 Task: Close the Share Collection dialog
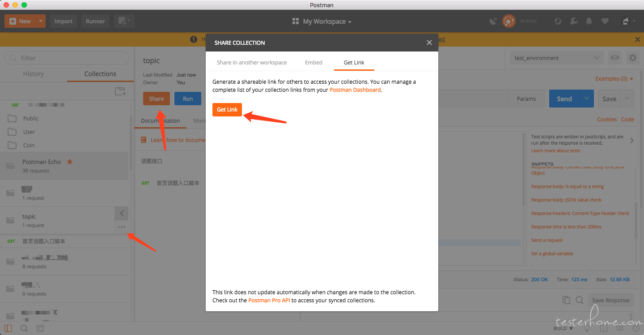click(429, 43)
